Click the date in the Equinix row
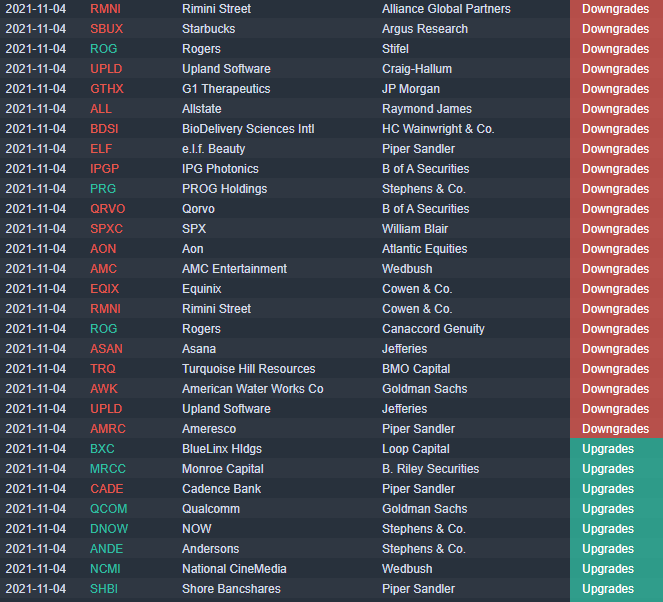Screen dimensions: 663x602 point(36,289)
